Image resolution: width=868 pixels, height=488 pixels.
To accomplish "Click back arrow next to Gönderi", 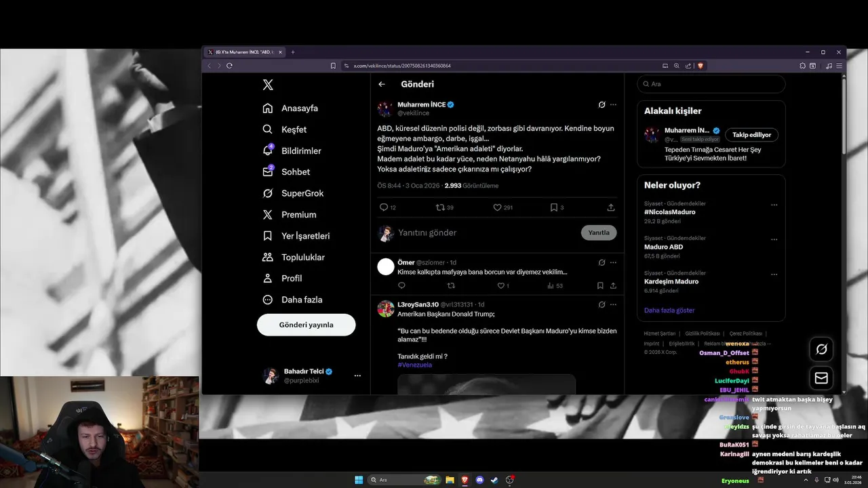I will pyautogui.click(x=382, y=84).
